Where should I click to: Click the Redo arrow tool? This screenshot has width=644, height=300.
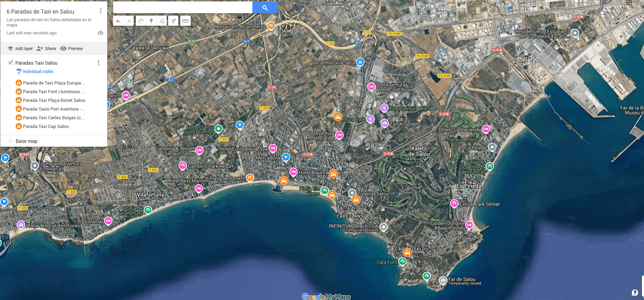point(129,21)
